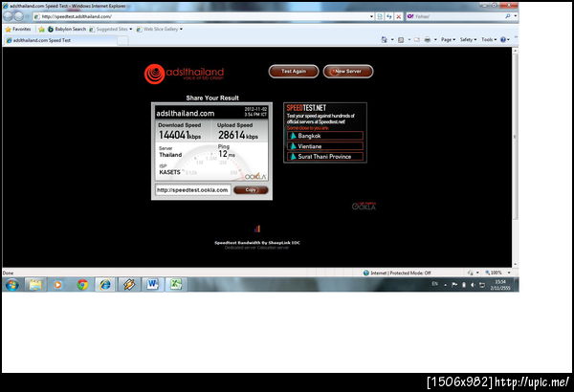574x392 pixels.
Task: Click the SPEEDTEST.NET banner heading
Action: (x=306, y=108)
